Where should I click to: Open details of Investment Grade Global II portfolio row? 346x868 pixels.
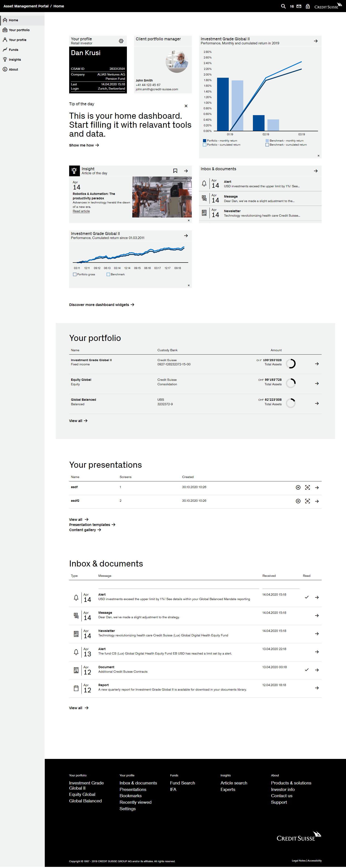pyautogui.click(x=317, y=364)
